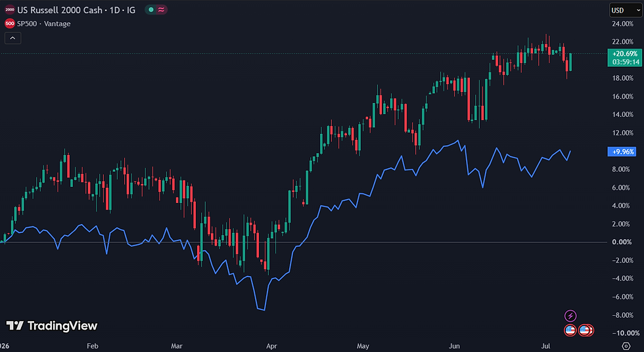The width and height of the screenshot is (644, 352).
Task: Click the +20.69% Russell price label
Action: (x=625, y=54)
